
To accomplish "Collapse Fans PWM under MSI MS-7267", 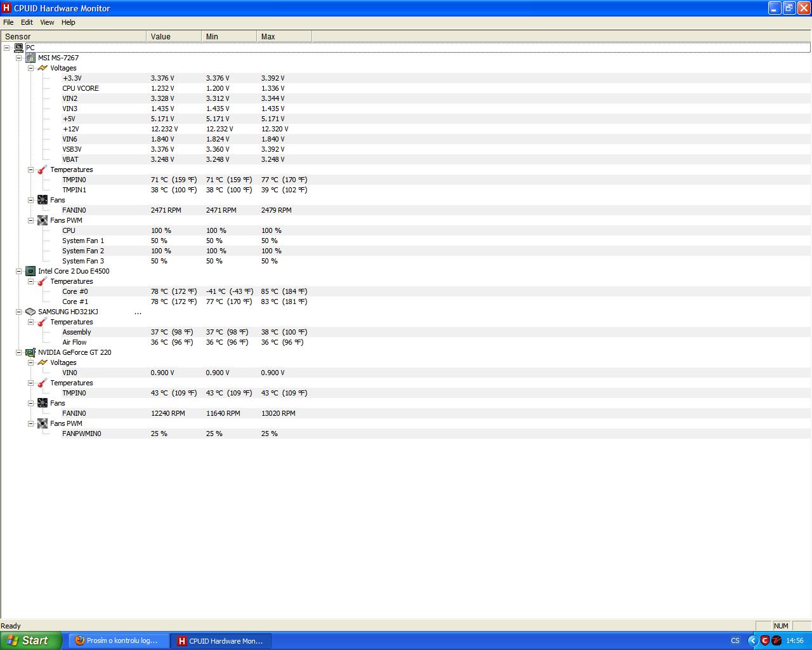I will 30,220.
